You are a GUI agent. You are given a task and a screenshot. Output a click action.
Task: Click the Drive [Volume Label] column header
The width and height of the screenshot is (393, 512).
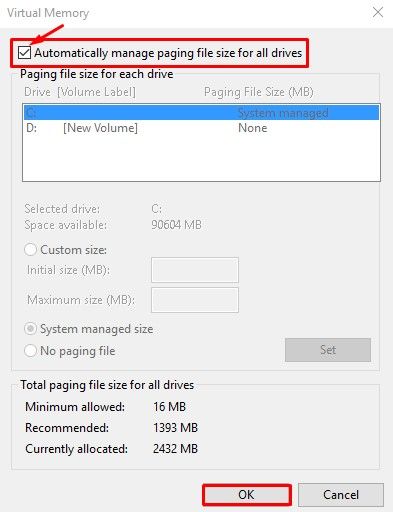click(80, 92)
